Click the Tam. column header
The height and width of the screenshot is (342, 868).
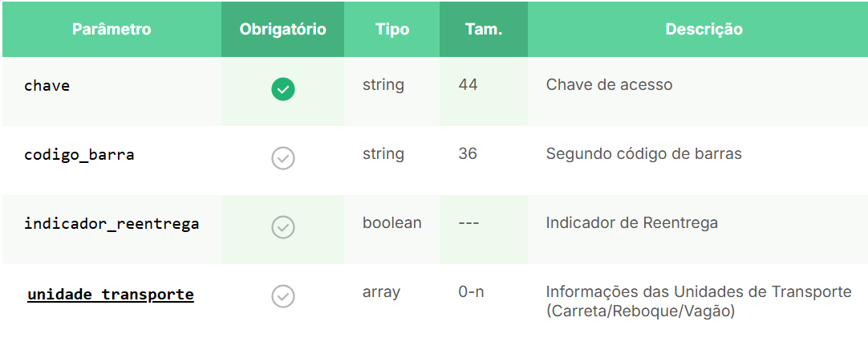coord(484,30)
